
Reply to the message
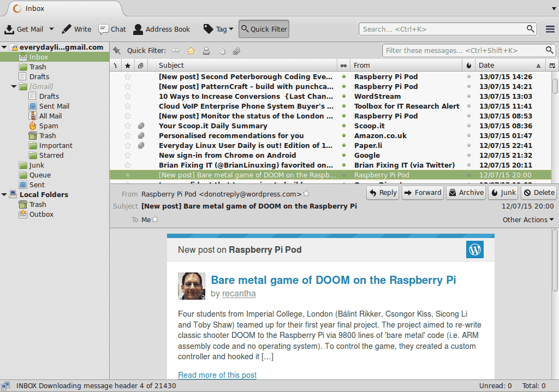point(383,193)
